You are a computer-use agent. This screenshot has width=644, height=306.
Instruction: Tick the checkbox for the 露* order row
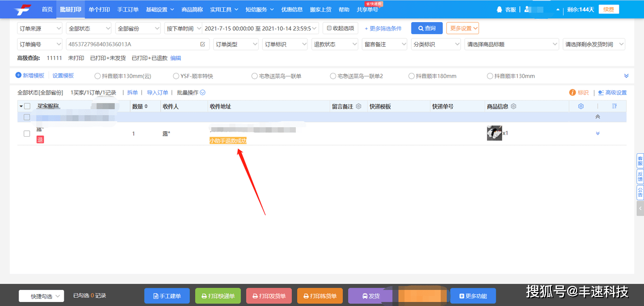tap(27, 134)
